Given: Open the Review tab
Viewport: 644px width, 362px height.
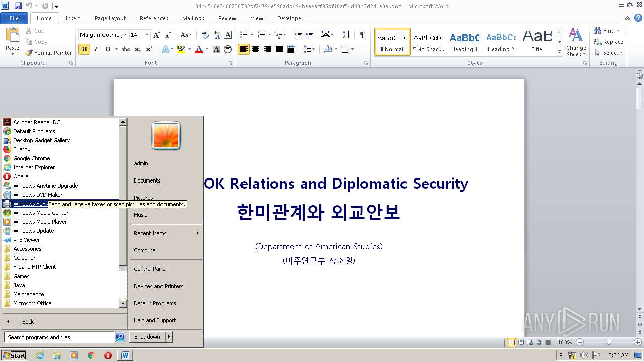Looking at the screenshot, I should [x=227, y=18].
